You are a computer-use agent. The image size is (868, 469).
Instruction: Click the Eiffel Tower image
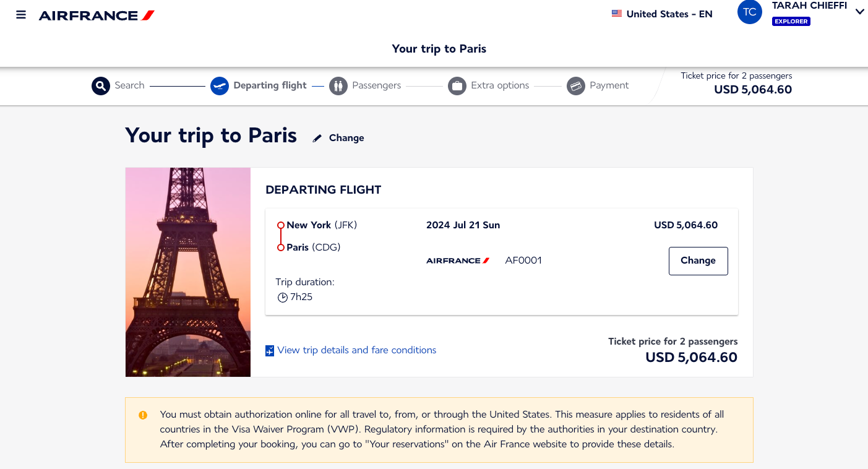(x=188, y=272)
